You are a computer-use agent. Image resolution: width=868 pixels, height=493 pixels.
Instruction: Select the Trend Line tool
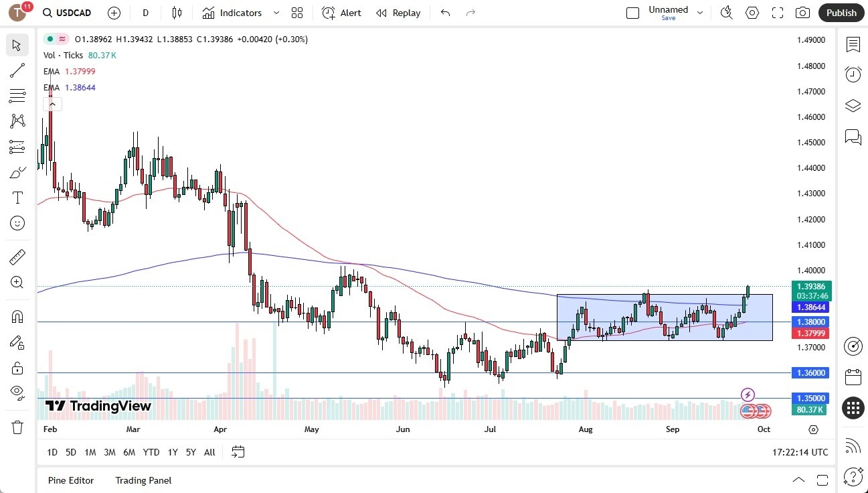pos(17,70)
